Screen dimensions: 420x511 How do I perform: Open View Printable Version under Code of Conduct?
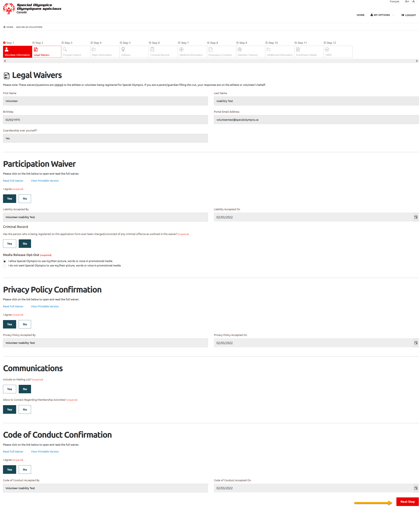coord(45,452)
